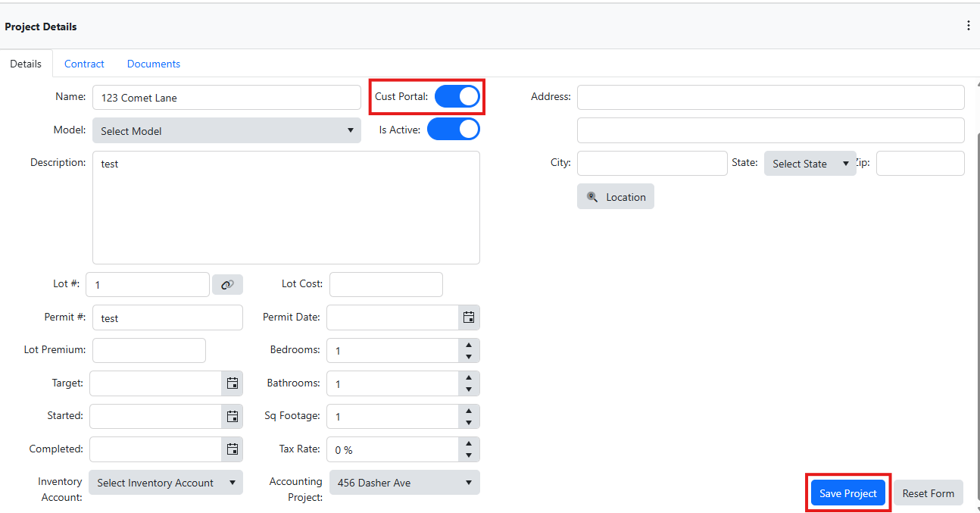Open the Target date calendar picker
Viewport: 980px width, 513px height.
click(233, 383)
